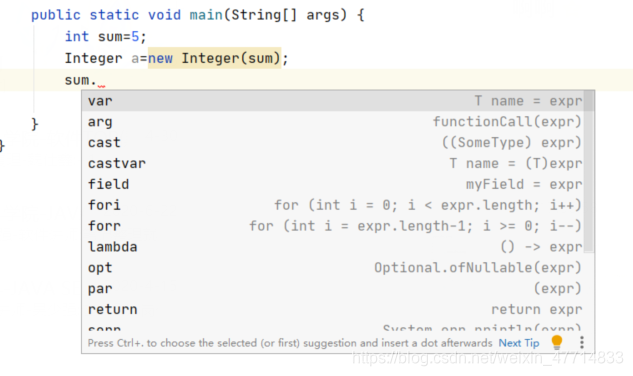Select castvar completion entry
Viewport: 633px width, 376px height.
pos(335,164)
